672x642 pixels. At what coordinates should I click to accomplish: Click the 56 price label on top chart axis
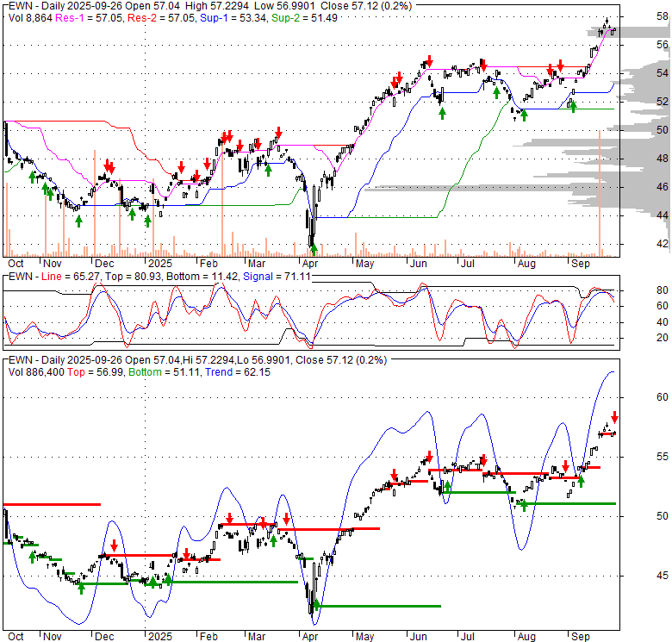click(663, 45)
